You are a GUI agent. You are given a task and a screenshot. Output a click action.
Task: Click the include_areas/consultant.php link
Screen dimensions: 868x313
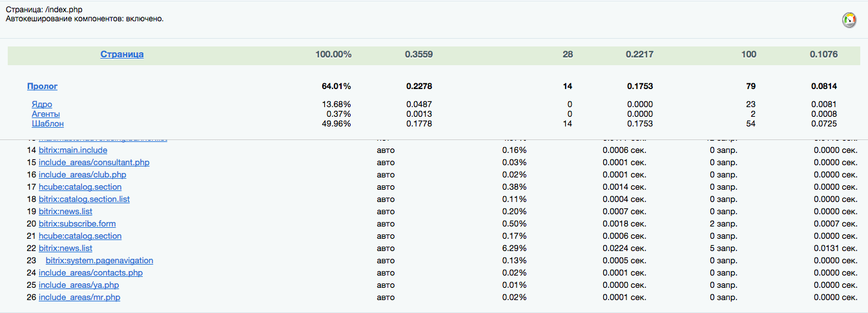[94, 162]
